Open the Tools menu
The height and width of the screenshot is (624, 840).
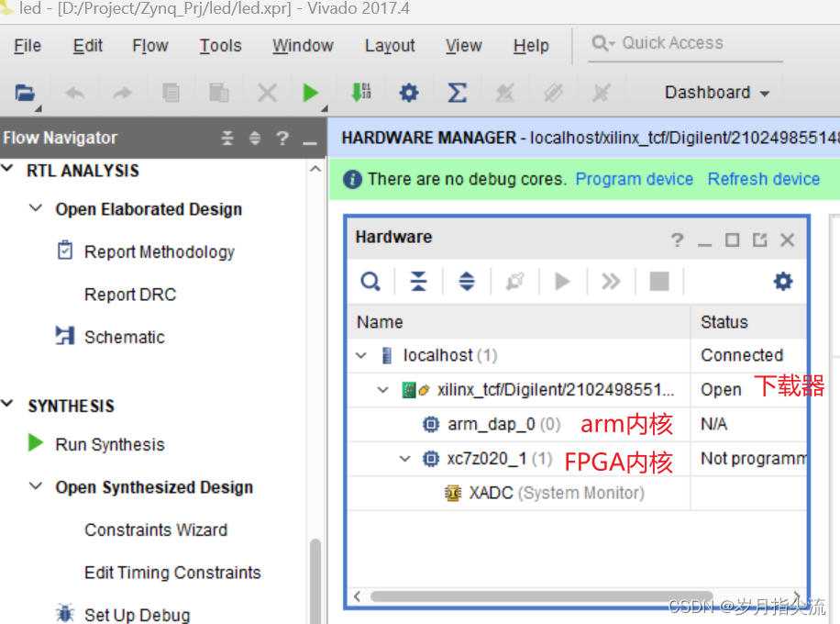(220, 46)
